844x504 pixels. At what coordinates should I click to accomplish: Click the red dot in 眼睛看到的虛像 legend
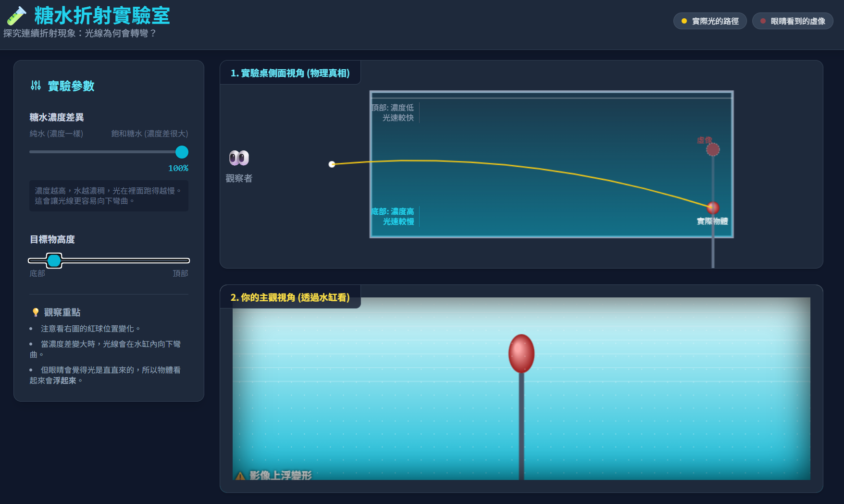pos(763,21)
